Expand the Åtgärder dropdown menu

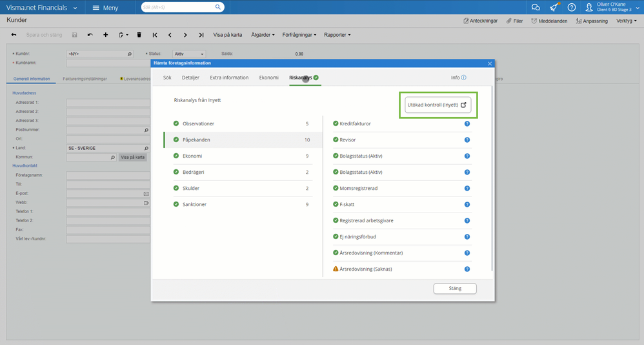(262, 35)
